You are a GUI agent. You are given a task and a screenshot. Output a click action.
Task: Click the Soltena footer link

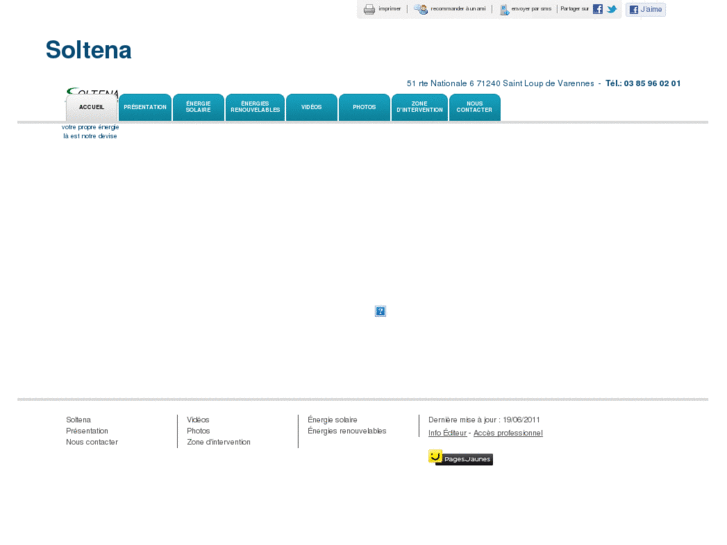click(78, 420)
